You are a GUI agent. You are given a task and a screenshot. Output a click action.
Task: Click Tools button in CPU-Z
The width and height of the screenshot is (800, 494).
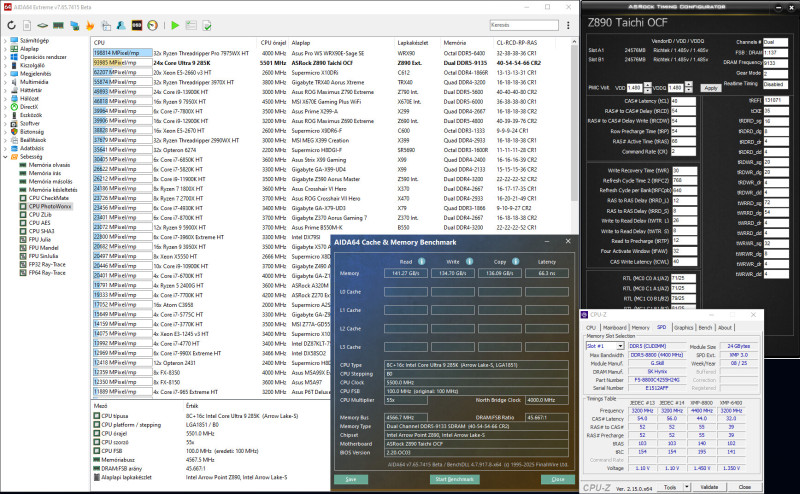(x=670, y=487)
